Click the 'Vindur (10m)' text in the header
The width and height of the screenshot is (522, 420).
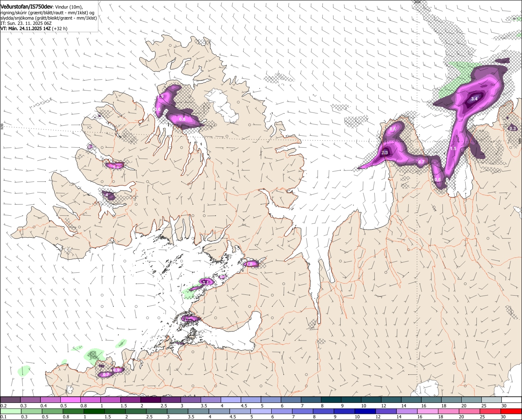[69, 7]
